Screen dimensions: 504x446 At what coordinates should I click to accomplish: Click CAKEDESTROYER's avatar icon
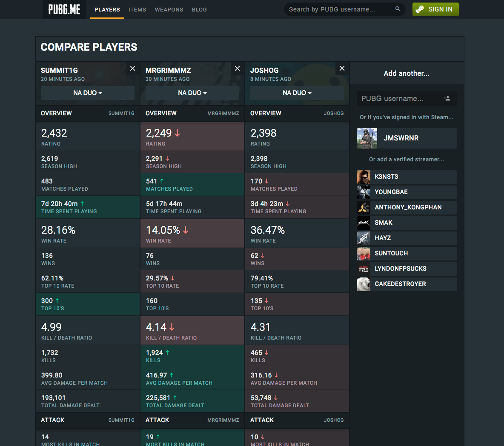tap(364, 284)
